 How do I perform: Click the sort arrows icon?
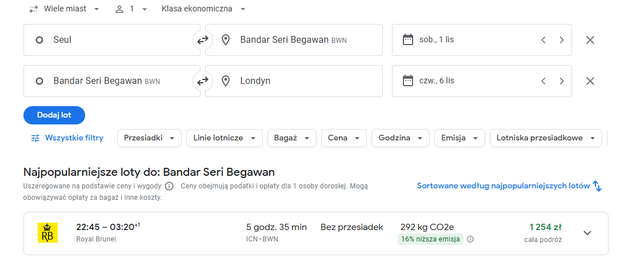tap(597, 186)
